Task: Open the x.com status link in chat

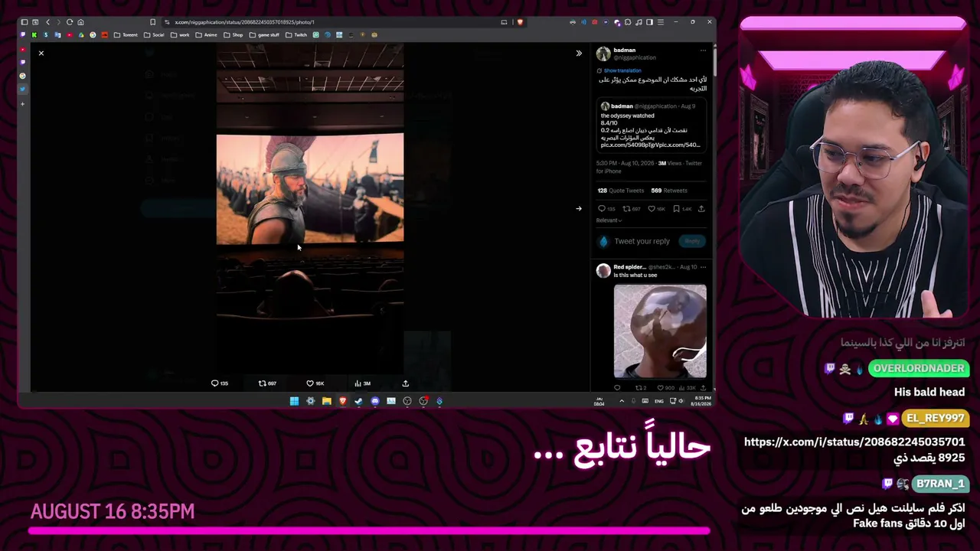Action: coord(854,450)
